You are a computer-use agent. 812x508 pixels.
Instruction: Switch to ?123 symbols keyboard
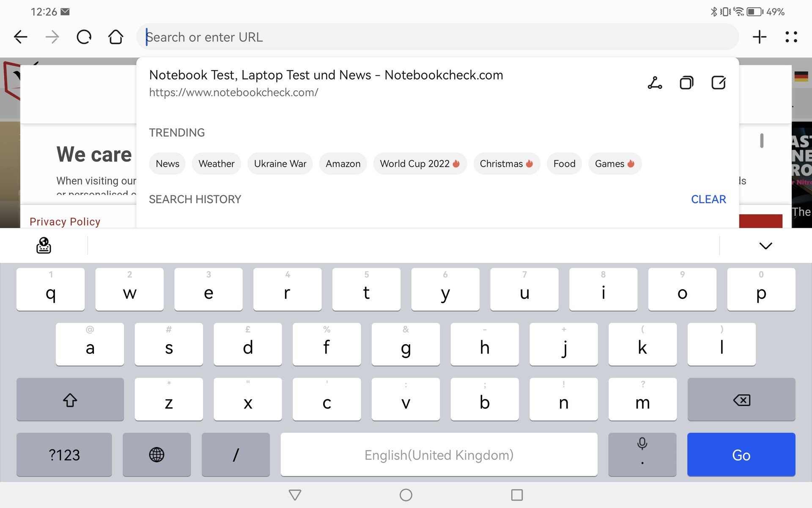[x=64, y=455]
